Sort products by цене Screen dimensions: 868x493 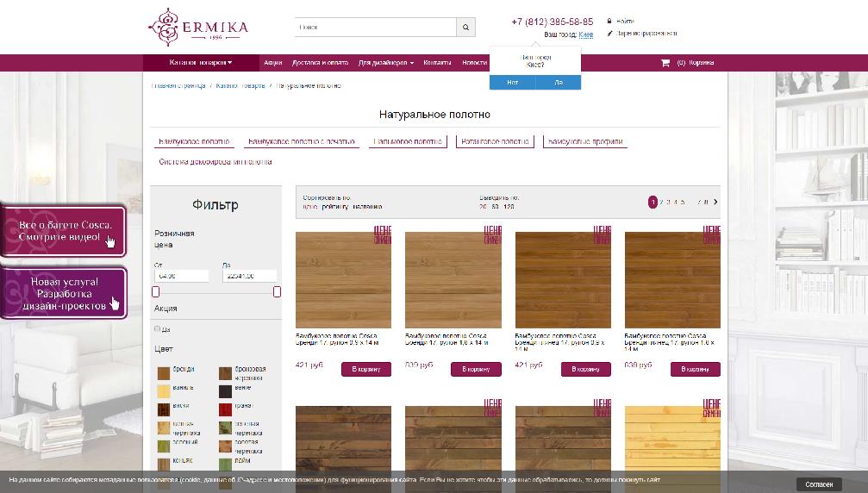(x=310, y=206)
